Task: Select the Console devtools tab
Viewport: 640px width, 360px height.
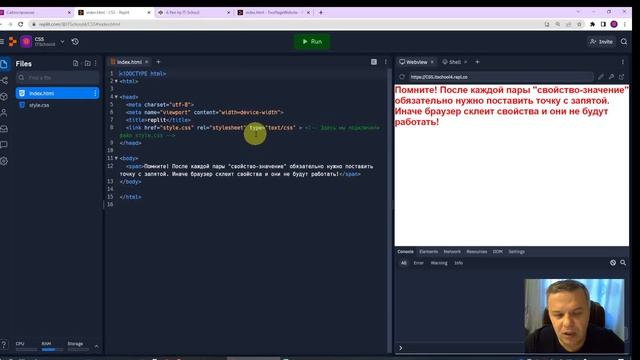Action: tap(405, 252)
